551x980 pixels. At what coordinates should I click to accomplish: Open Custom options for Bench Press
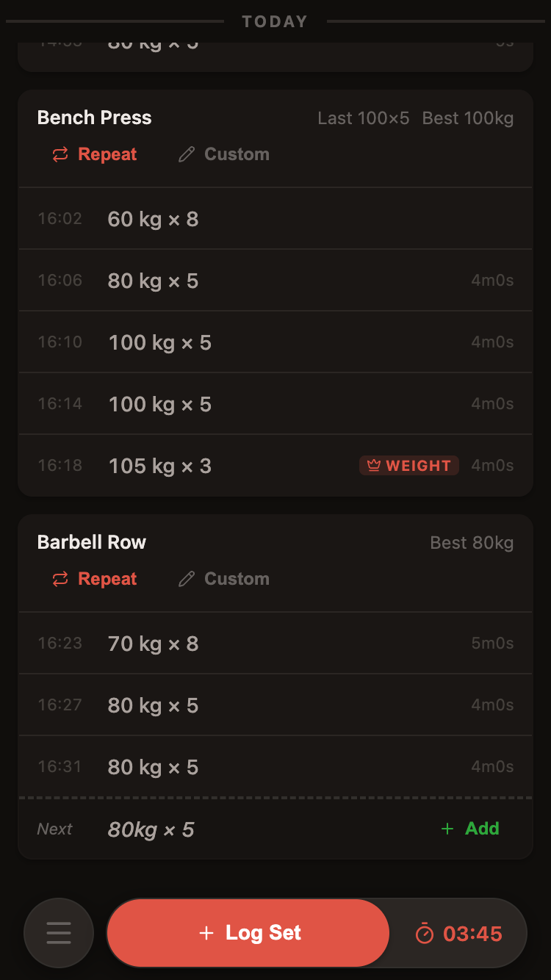236,154
